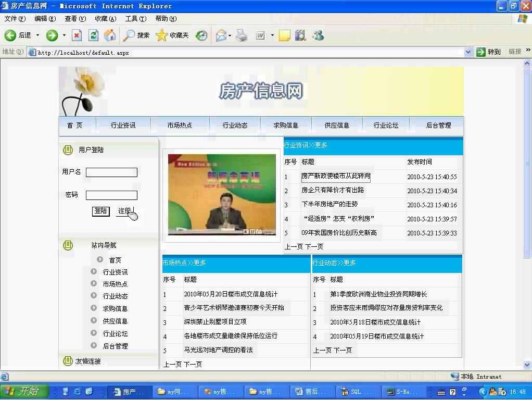The image size is (532, 400).
Task: Click the Edit with Word toolbar icon
Action: 260,35
